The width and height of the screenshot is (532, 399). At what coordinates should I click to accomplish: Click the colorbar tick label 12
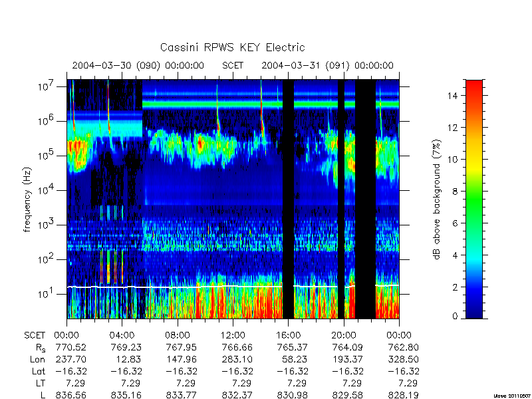coord(452,128)
